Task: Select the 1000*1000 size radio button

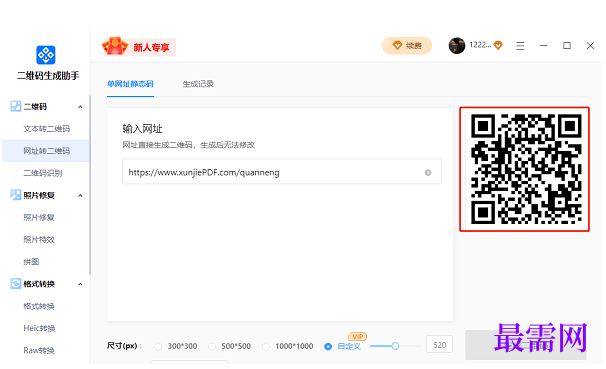Action: coord(266,347)
